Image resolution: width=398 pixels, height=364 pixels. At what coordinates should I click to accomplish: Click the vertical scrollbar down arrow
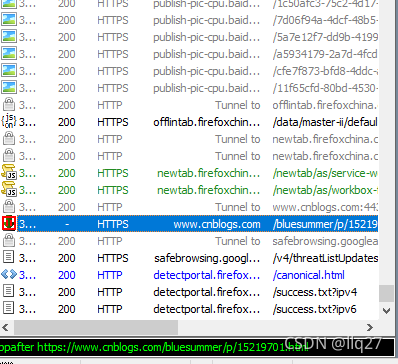coord(387,311)
